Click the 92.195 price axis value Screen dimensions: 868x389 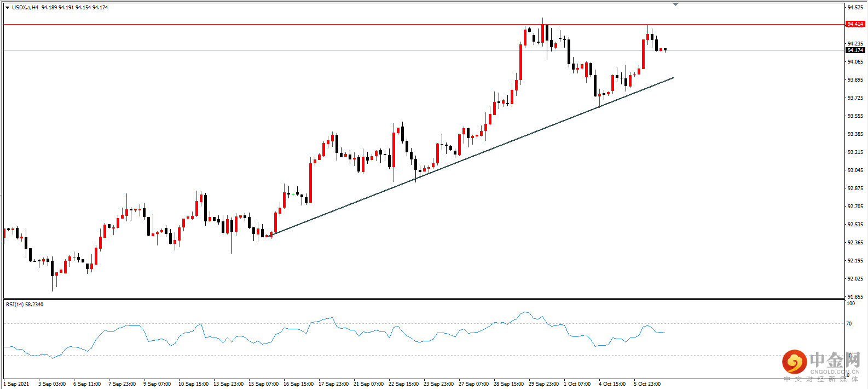pos(855,261)
